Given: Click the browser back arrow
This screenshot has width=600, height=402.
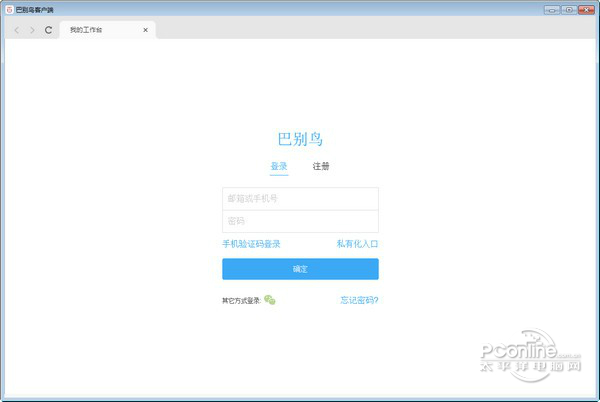Looking at the screenshot, I should point(16,30).
